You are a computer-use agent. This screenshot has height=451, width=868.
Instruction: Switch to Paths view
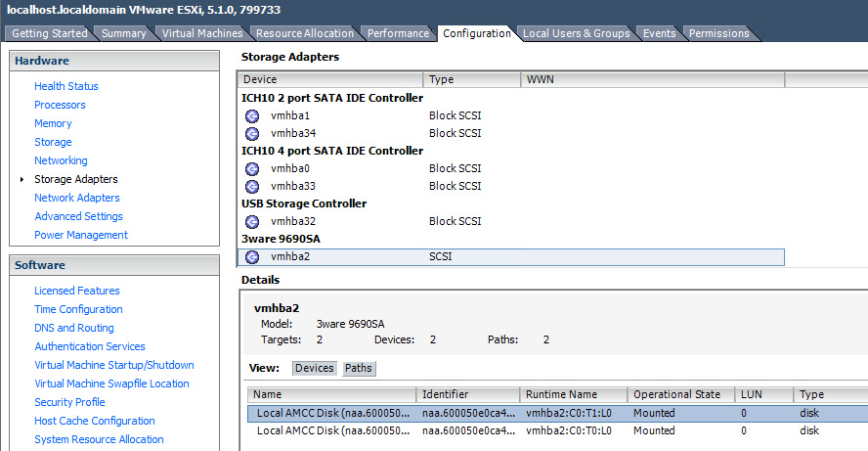359,369
